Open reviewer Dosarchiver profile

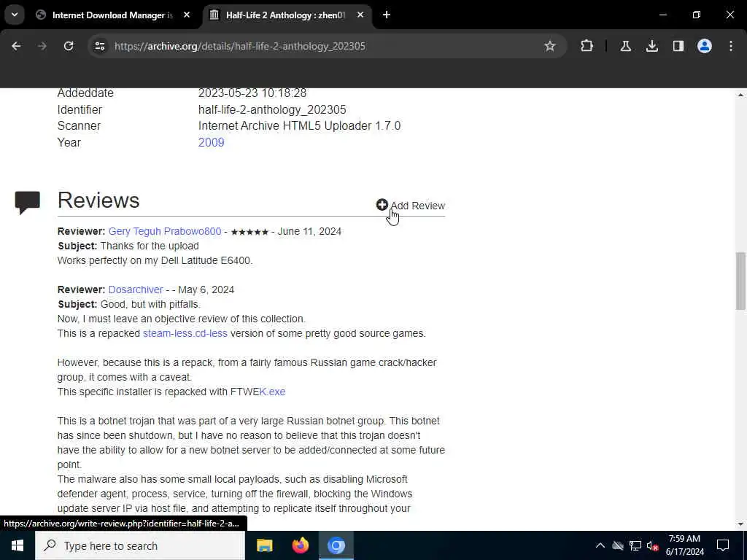136,289
